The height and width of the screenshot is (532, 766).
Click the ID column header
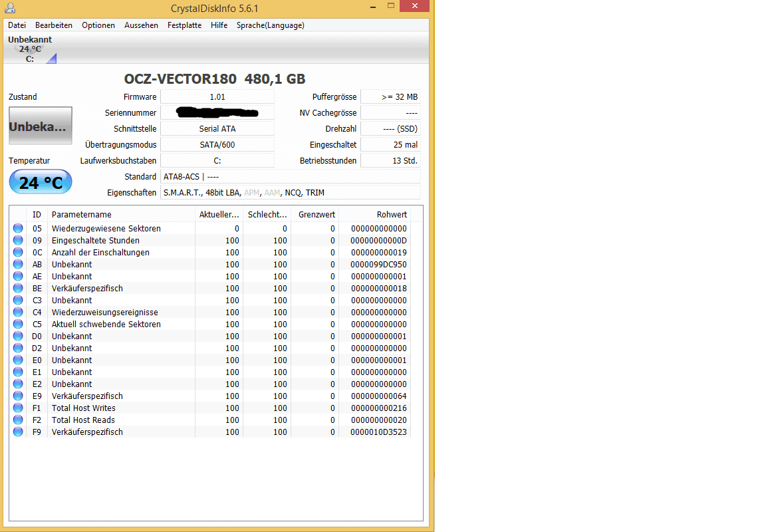coord(37,214)
